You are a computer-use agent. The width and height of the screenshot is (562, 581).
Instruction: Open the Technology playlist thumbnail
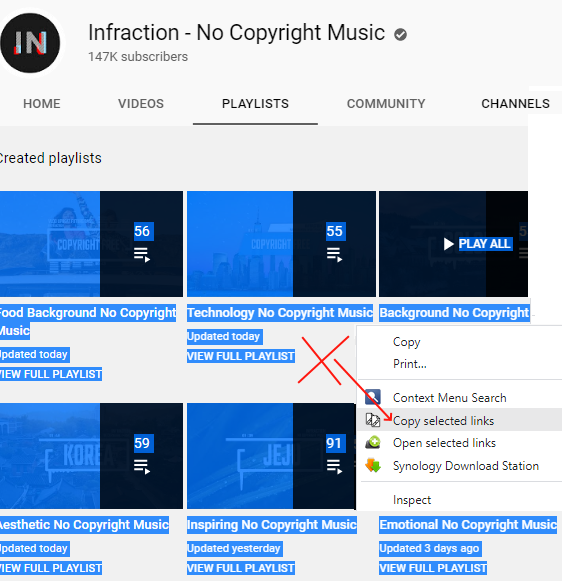(281, 244)
